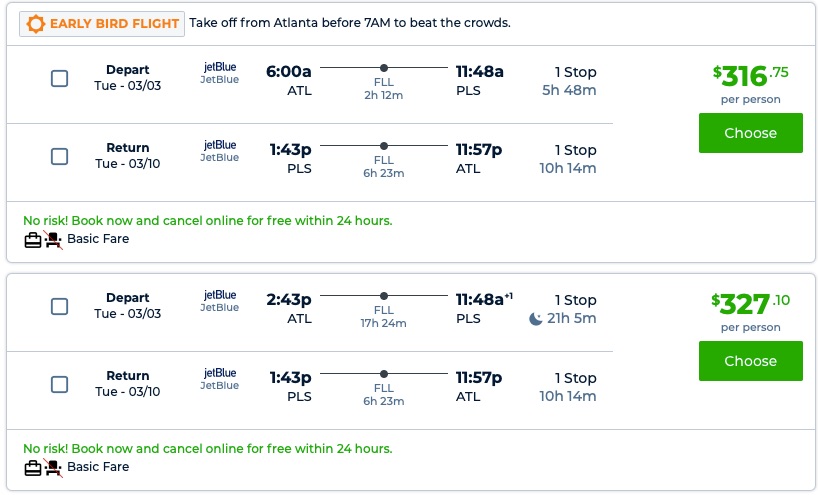Screen dimensions: 818x495
Task: Click the second card's Basic Fare label
Action: click(98, 467)
